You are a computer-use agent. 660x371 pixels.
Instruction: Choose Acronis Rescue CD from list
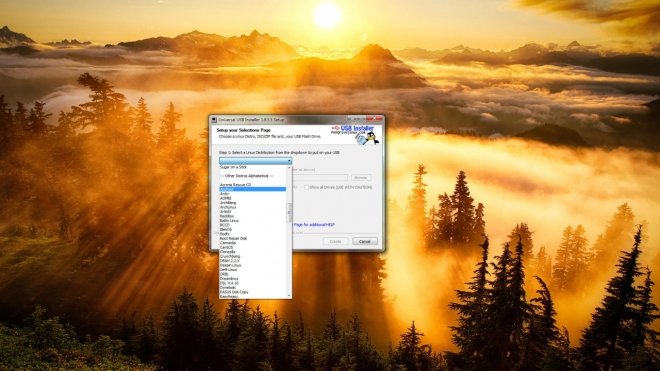(235, 185)
